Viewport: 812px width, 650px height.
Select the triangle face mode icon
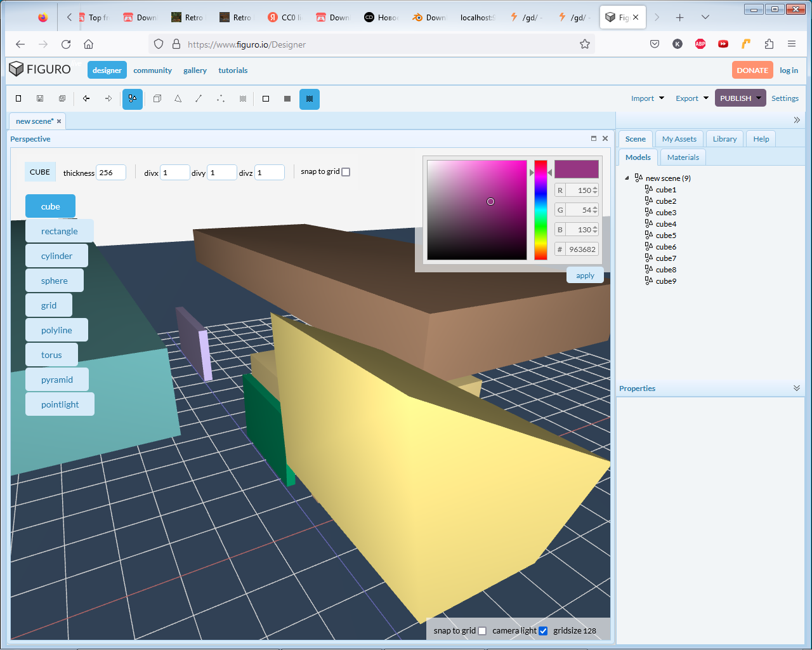[178, 98]
